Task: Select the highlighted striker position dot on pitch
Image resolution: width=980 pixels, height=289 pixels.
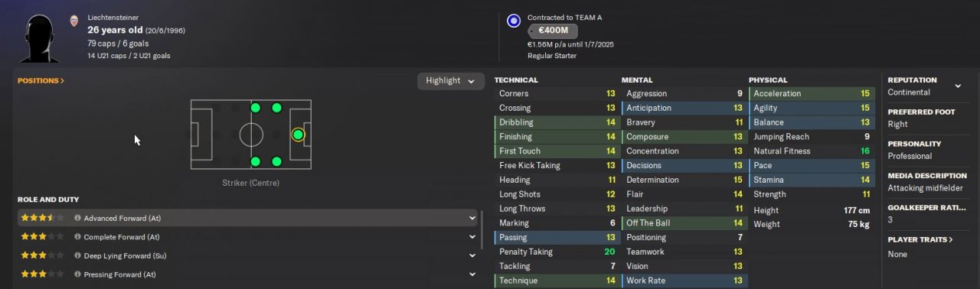Action: click(x=298, y=135)
